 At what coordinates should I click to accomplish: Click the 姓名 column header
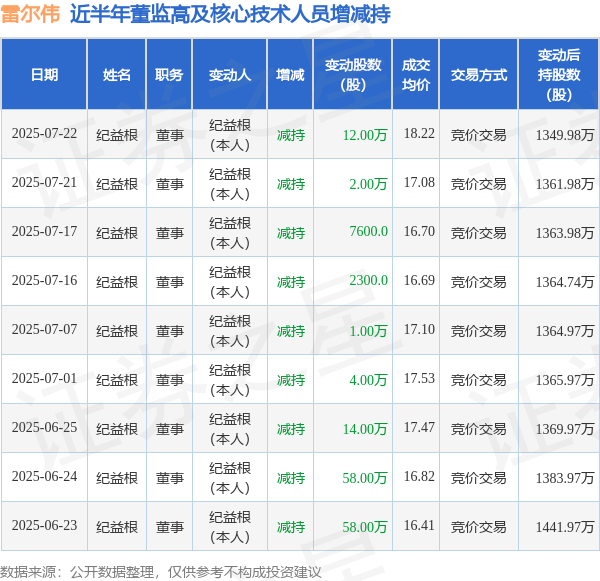click(x=117, y=75)
